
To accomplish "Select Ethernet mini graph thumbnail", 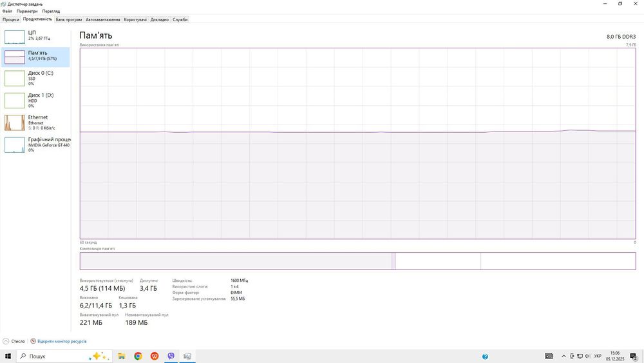I will [15, 123].
